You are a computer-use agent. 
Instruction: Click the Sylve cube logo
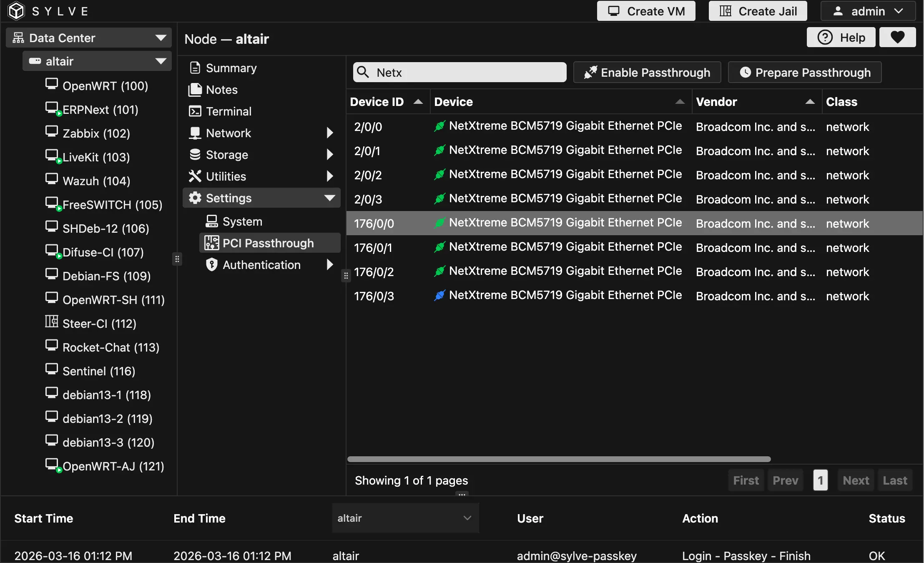tap(16, 11)
